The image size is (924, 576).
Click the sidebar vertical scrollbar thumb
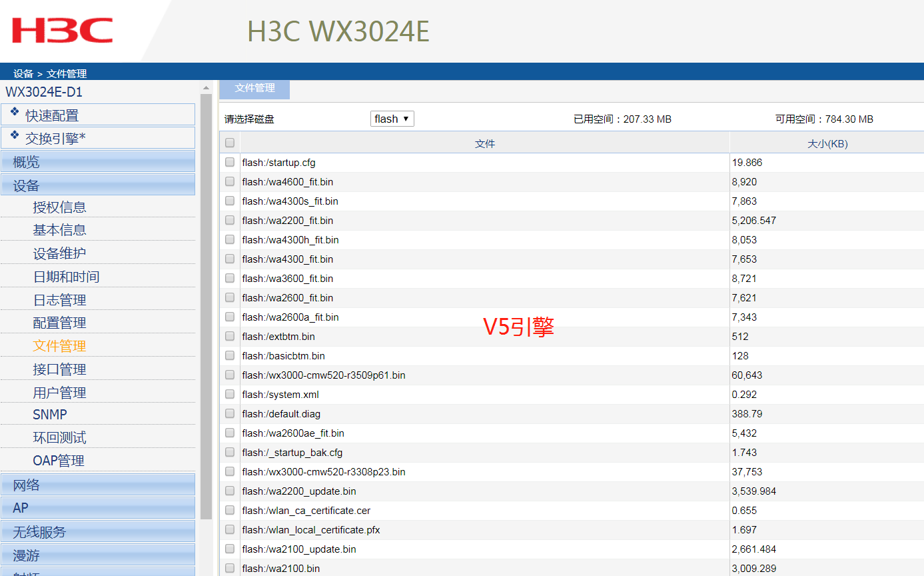tap(206, 307)
